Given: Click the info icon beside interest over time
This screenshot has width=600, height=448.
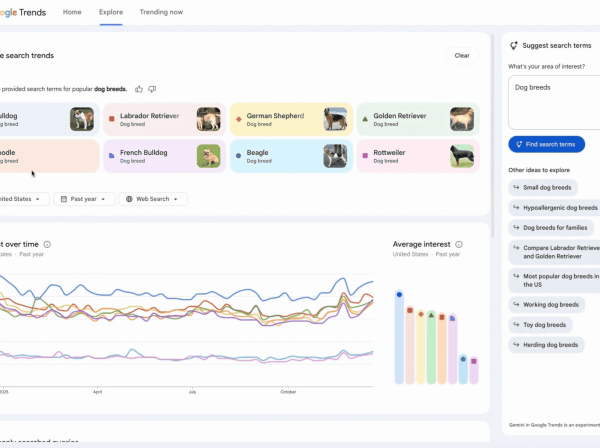Looking at the screenshot, I should coord(47,244).
